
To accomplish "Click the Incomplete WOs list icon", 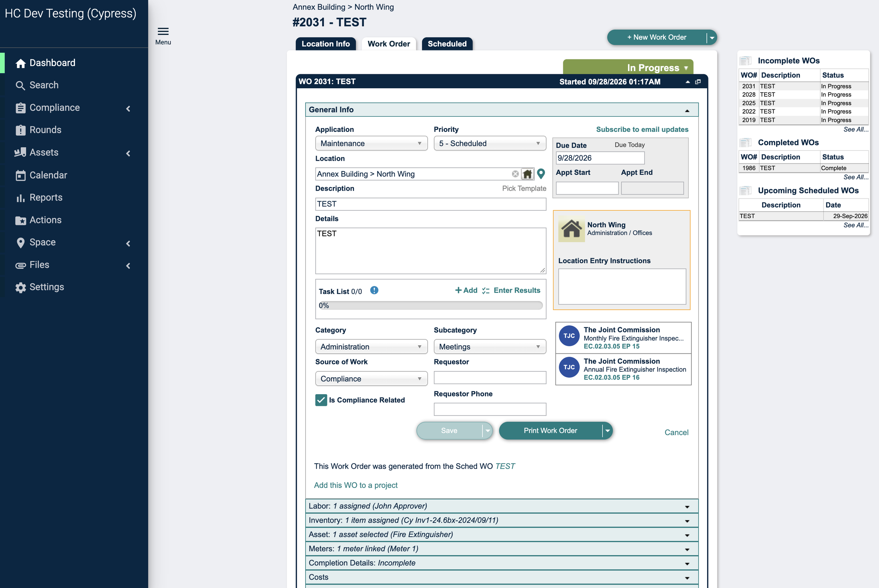I will coord(745,60).
